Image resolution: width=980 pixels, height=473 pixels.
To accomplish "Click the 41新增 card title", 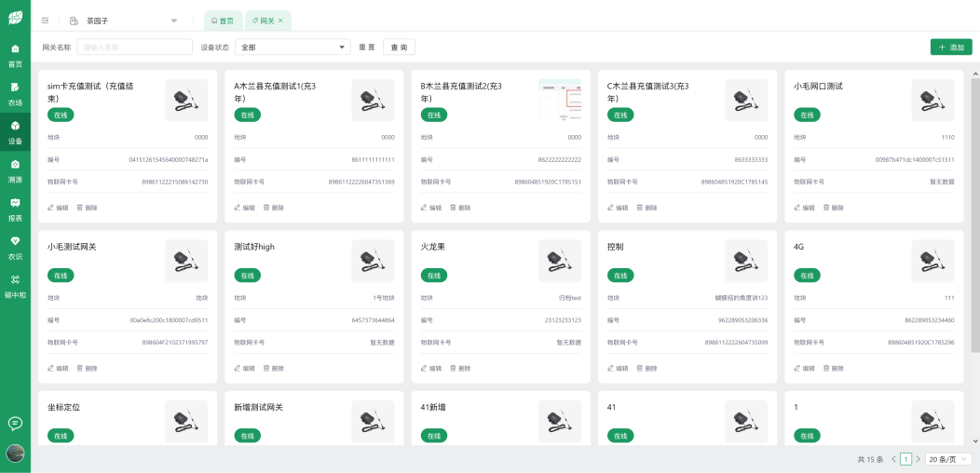I will [x=433, y=408].
